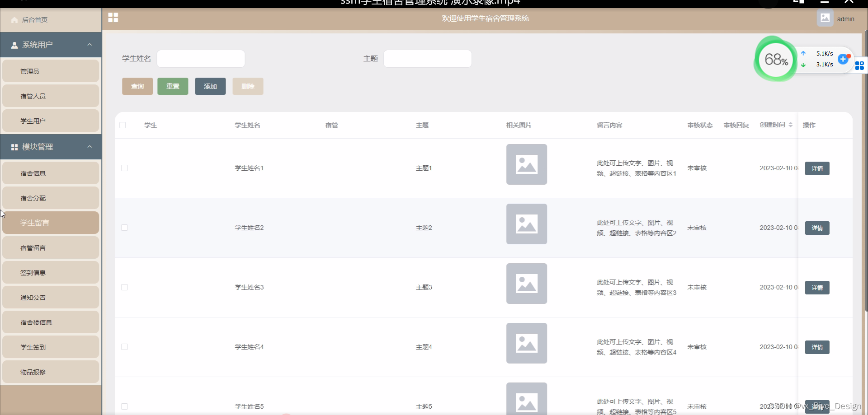Click the 留言内容 column header
This screenshot has width=868, height=415.
[609, 125]
